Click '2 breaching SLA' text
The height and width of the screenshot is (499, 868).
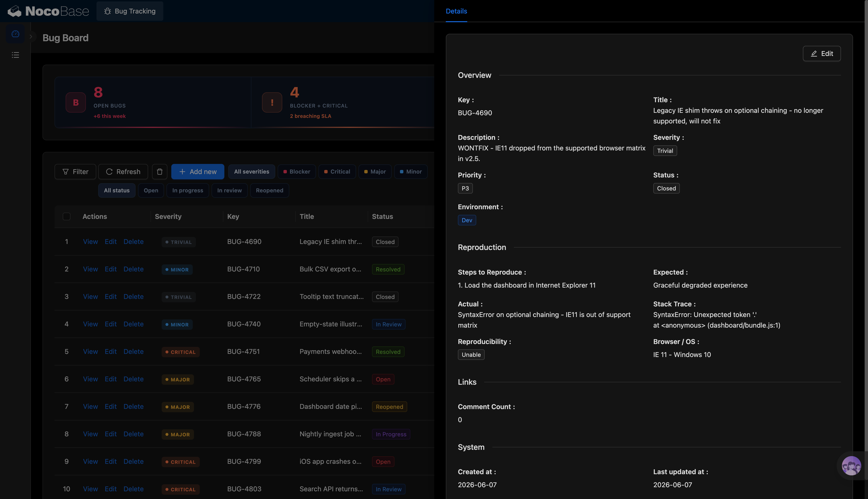click(x=310, y=116)
